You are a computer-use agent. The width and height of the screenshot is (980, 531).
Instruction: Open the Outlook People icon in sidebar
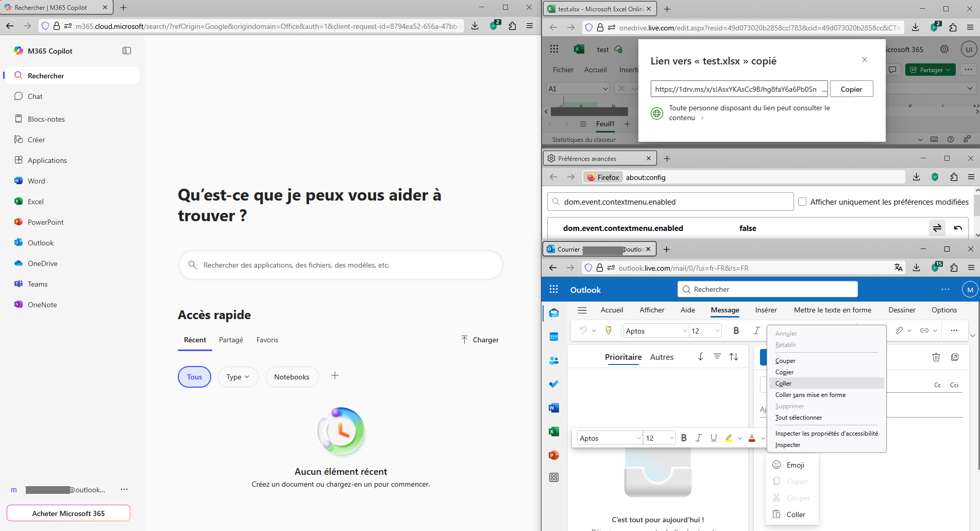tap(554, 360)
